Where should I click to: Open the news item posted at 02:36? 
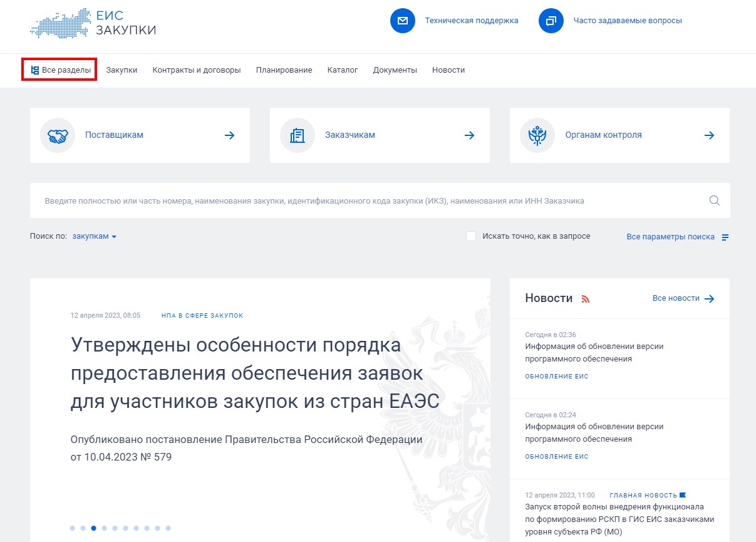(594, 353)
